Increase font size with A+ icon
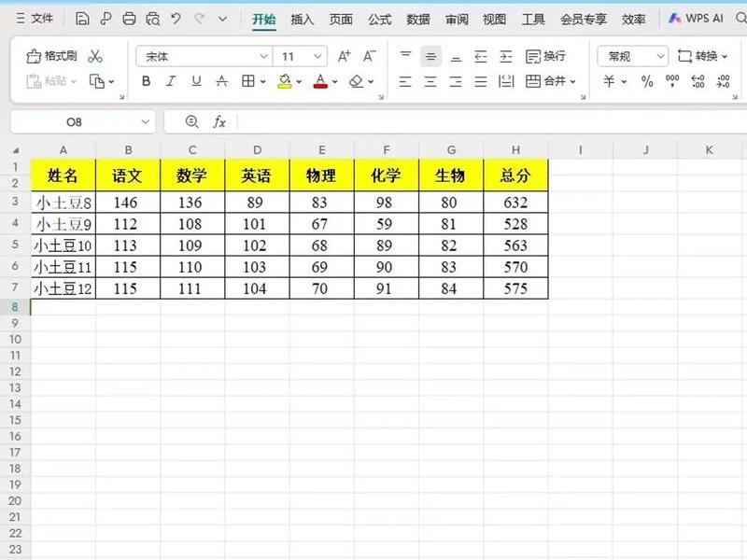This screenshot has height=560, width=747. point(344,57)
